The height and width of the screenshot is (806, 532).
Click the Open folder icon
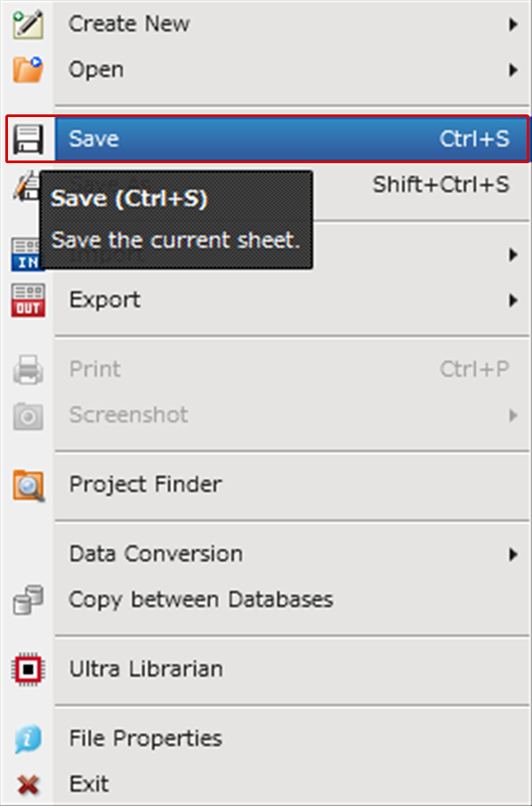pyautogui.click(x=27, y=70)
